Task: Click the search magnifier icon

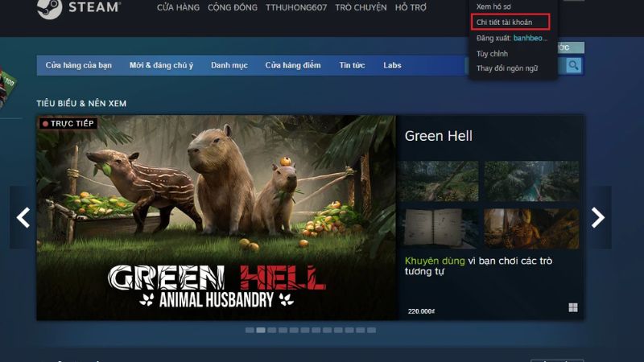Action: pyautogui.click(x=573, y=65)
